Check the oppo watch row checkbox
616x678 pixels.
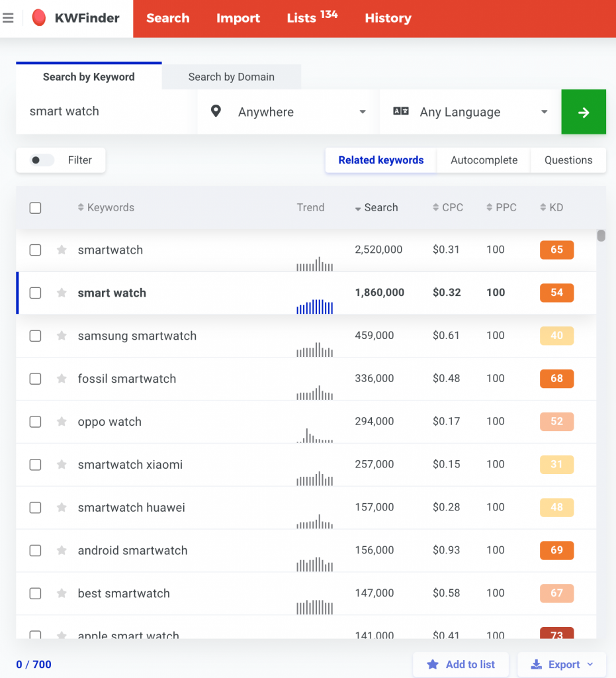[x=36, y=422]
